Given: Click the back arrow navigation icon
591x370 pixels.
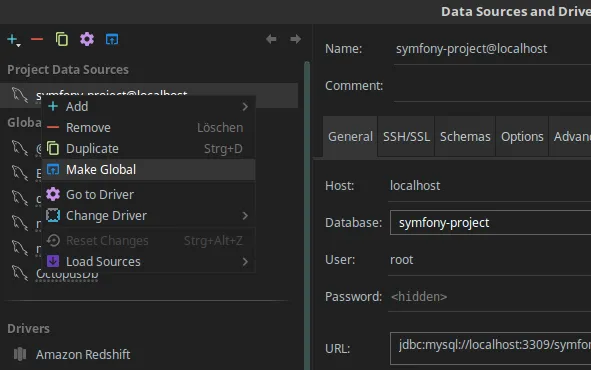Looking at the screenshot, I should 271,39.
